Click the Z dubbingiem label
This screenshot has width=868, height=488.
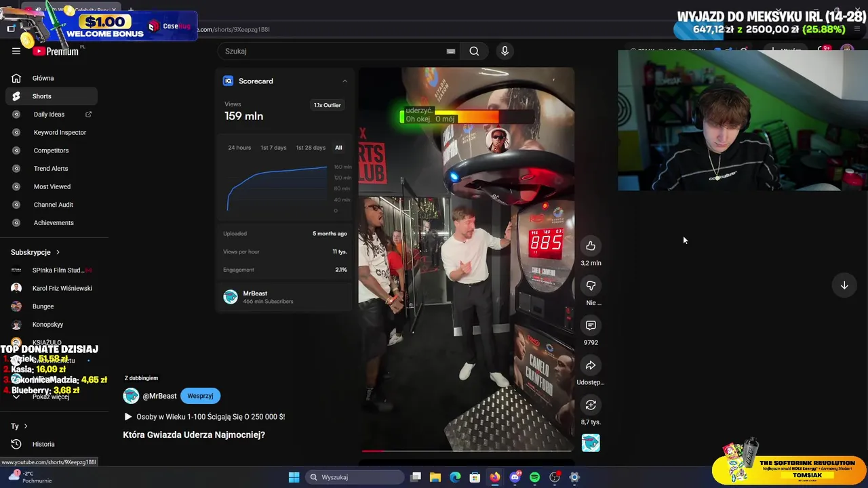pos(141,378)
